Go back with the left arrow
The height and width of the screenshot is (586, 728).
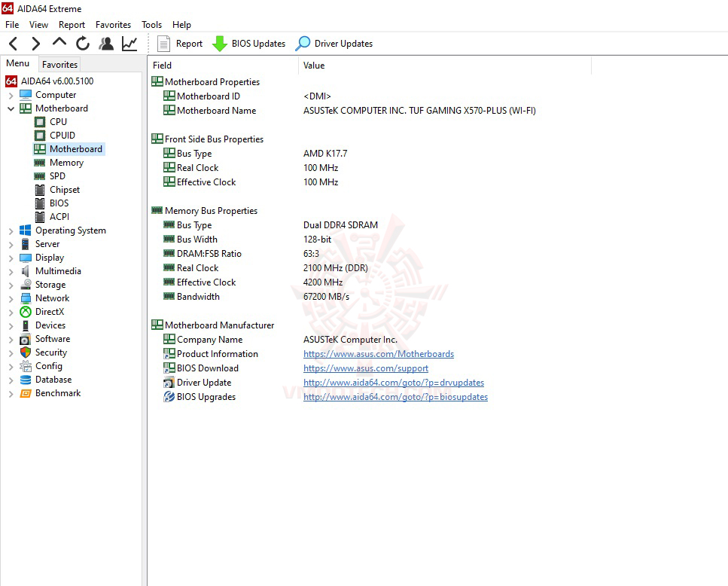tap(13, 44)
